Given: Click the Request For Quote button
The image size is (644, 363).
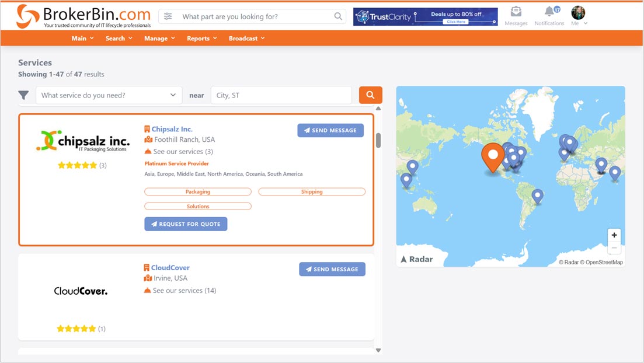Looking at the screenshot, I should point(186,224).
